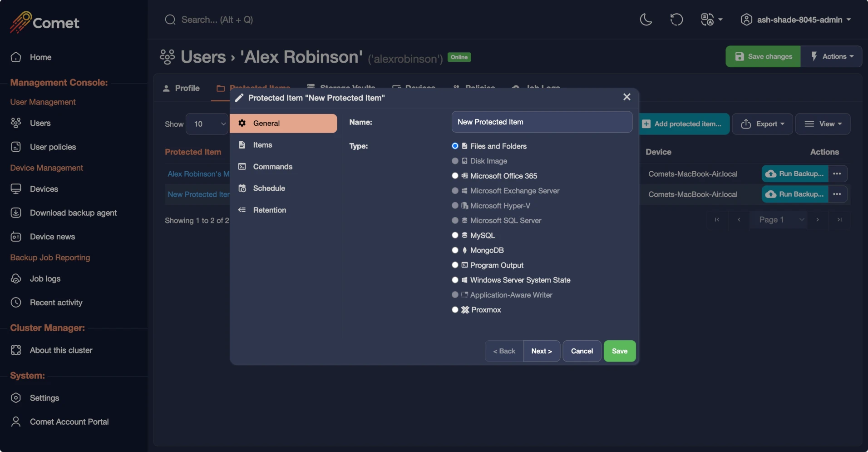The image size is (868, 452).
Task: Select Program Output type
Action: click(x=455, y=265)
